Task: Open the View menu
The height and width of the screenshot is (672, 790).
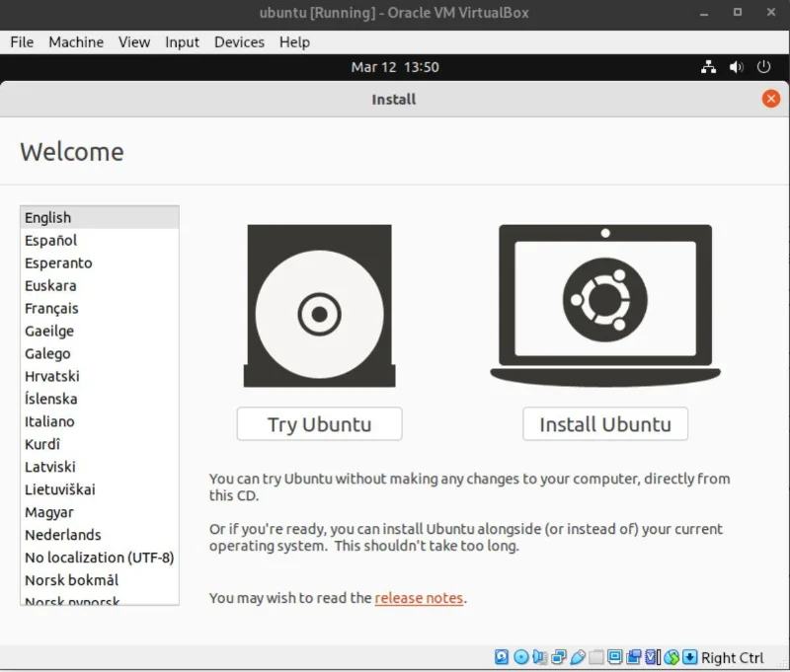Action: click(134, 42)
